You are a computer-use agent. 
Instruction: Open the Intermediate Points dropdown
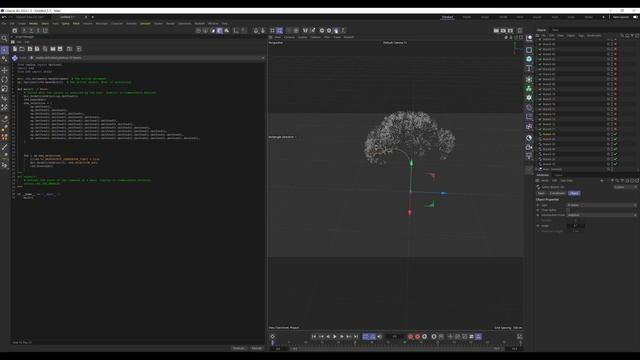602,215
